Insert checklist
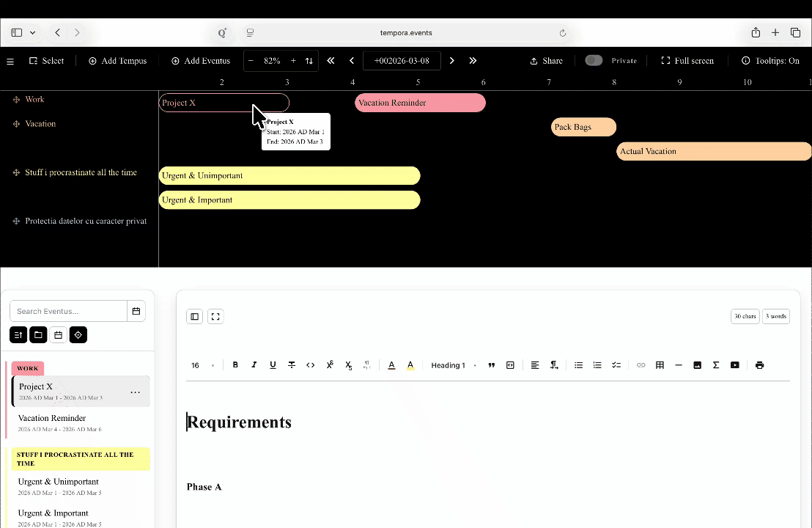This screenshot has width=812, height=528. coord(616,364)
